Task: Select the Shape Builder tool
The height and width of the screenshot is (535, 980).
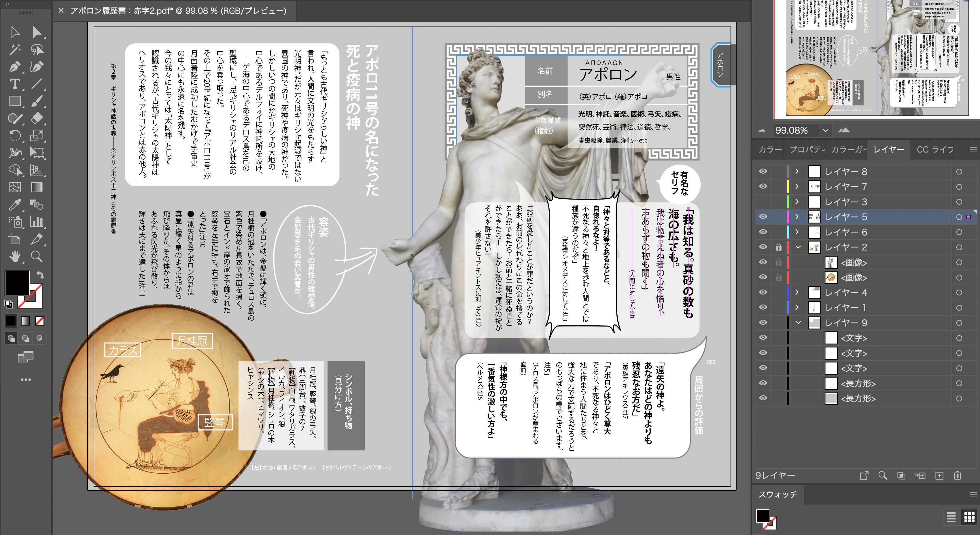Action: [x=15, y=170]
